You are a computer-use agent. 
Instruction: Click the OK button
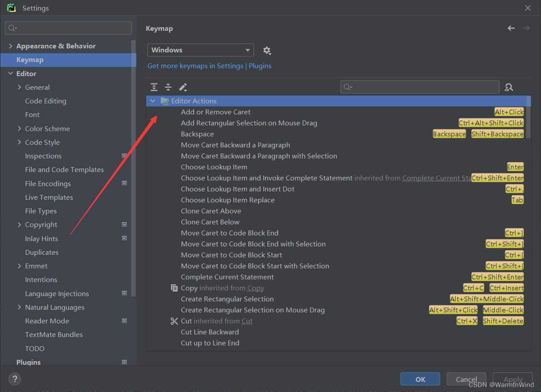tap(420, 379)
